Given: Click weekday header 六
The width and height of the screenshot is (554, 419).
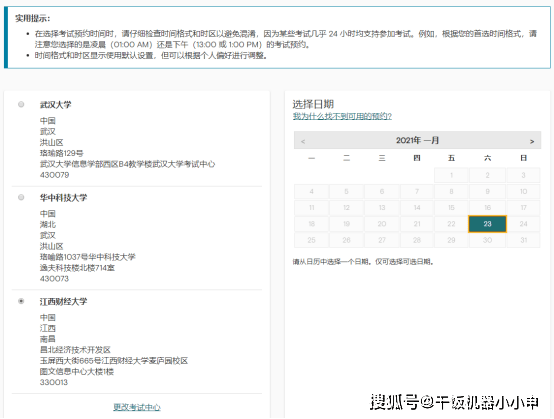Looking at the screenshot, I should pyautogui.click(x=487, y=158).
